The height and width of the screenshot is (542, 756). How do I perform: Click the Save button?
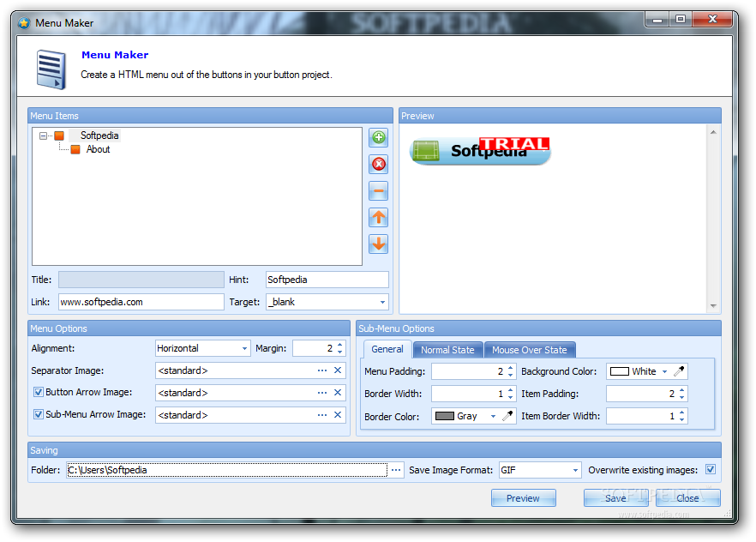615,498
